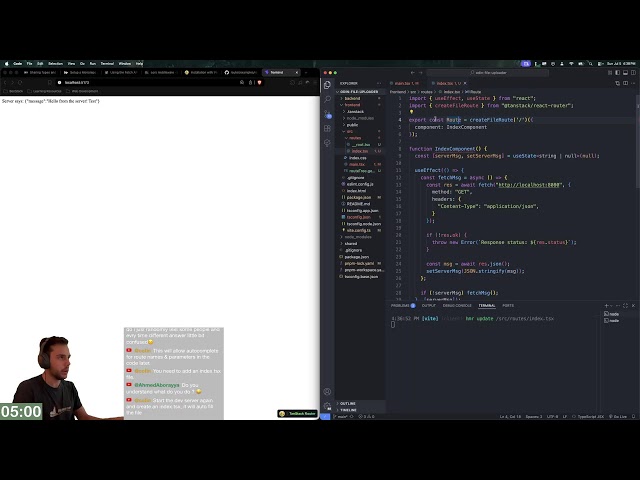
Task: Click the localhost:8000 URL in the code
Action: point(529,185)
